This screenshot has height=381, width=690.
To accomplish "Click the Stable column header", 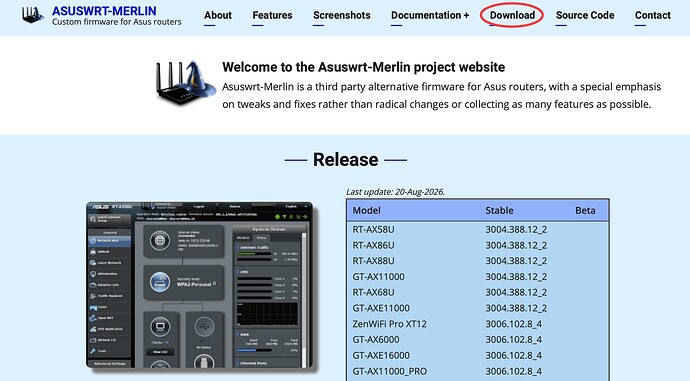I will (499, 211).
